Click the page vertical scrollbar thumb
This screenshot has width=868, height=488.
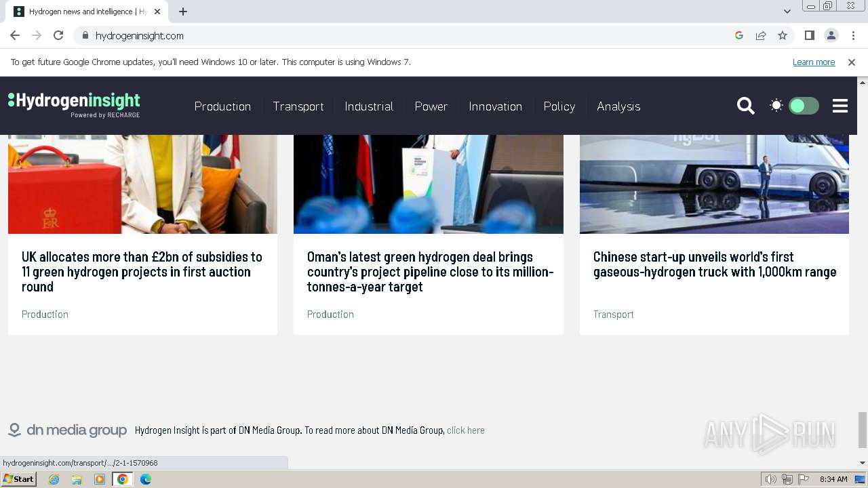point(863,430)
